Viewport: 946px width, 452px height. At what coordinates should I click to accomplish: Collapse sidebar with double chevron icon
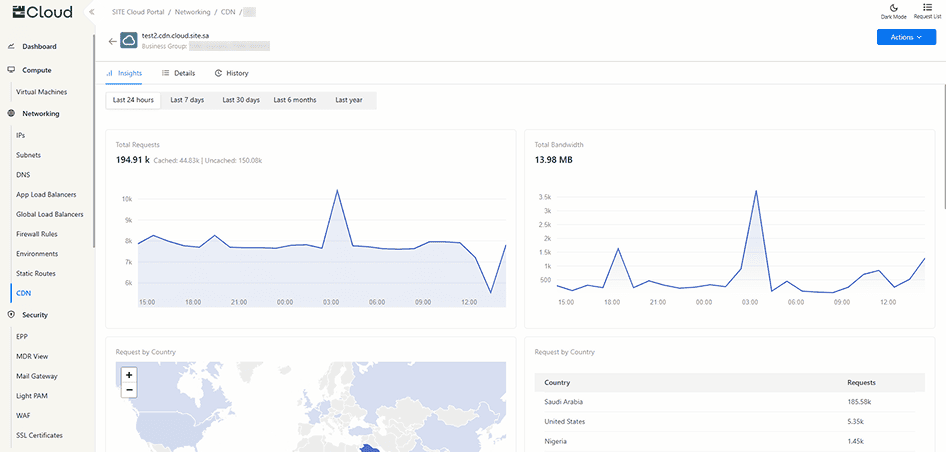tap(92, 12)
